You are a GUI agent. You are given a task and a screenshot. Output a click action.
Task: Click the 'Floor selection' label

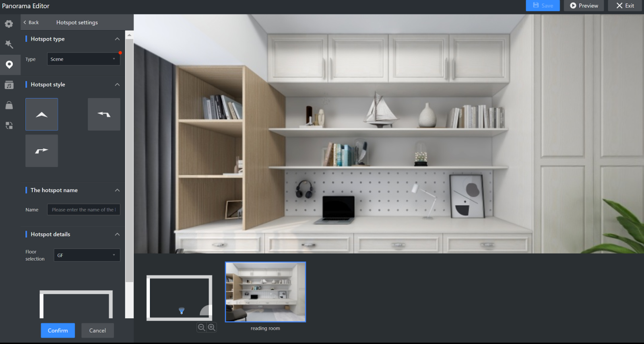tap(35, 255)
